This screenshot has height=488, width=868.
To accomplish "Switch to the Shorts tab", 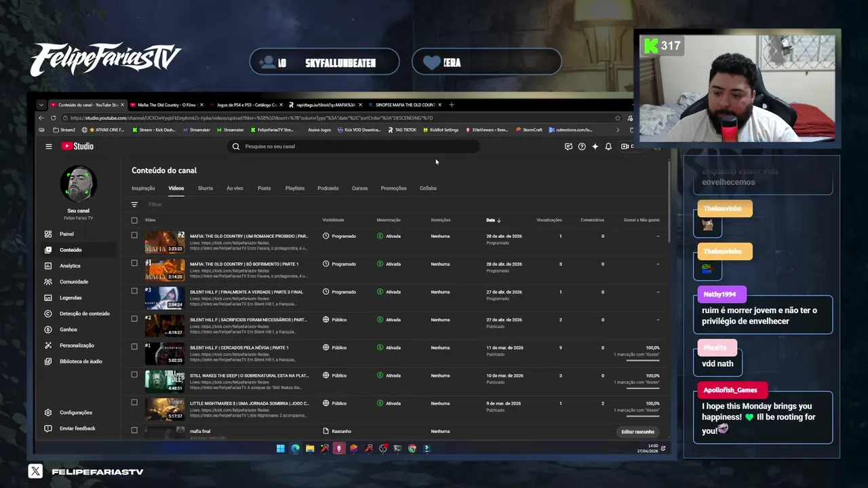I will pos(205,188).
